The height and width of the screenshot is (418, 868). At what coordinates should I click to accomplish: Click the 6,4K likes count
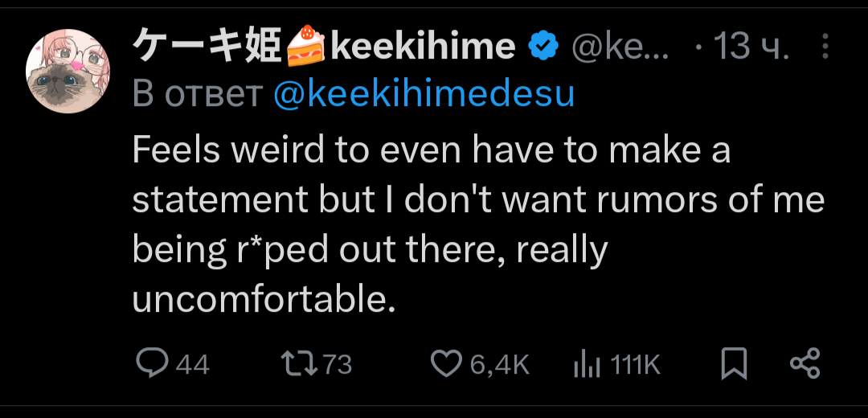498,365
